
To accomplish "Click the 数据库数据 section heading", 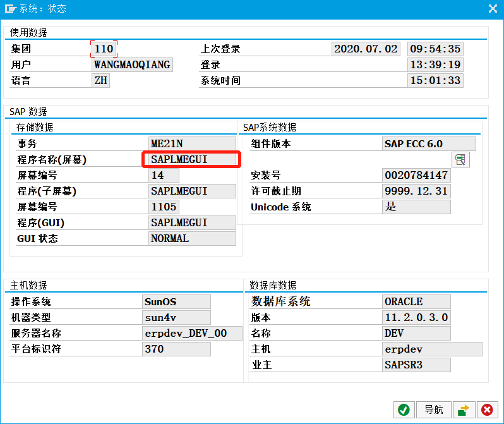I will 273,286.
